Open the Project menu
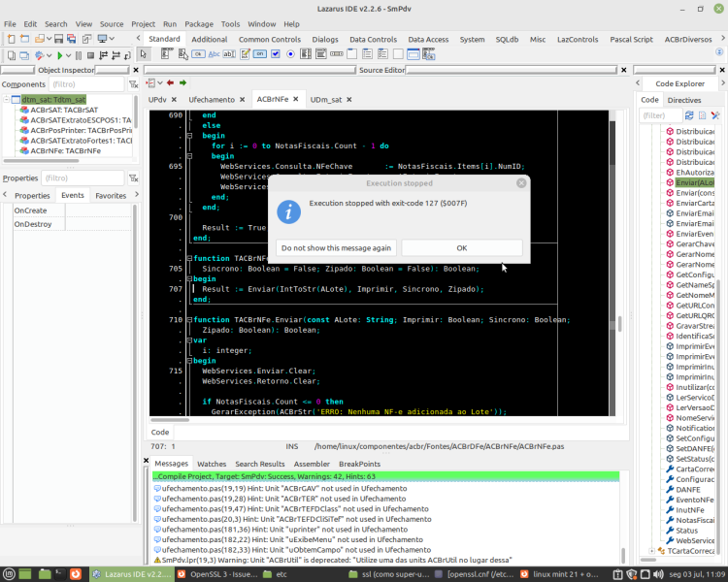Screen dimensions: 728x582 pyautogui.click(x=143, y=24)
